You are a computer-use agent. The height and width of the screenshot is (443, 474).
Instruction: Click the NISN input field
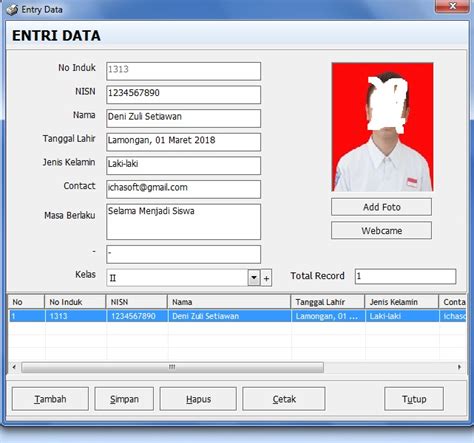click(x=183, y=95)
